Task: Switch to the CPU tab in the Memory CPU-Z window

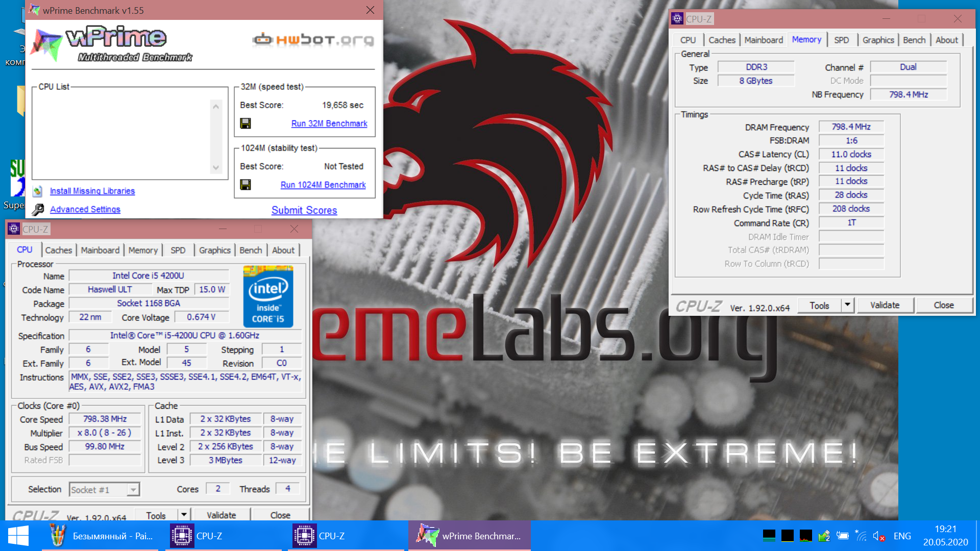Action: (688, 40)
